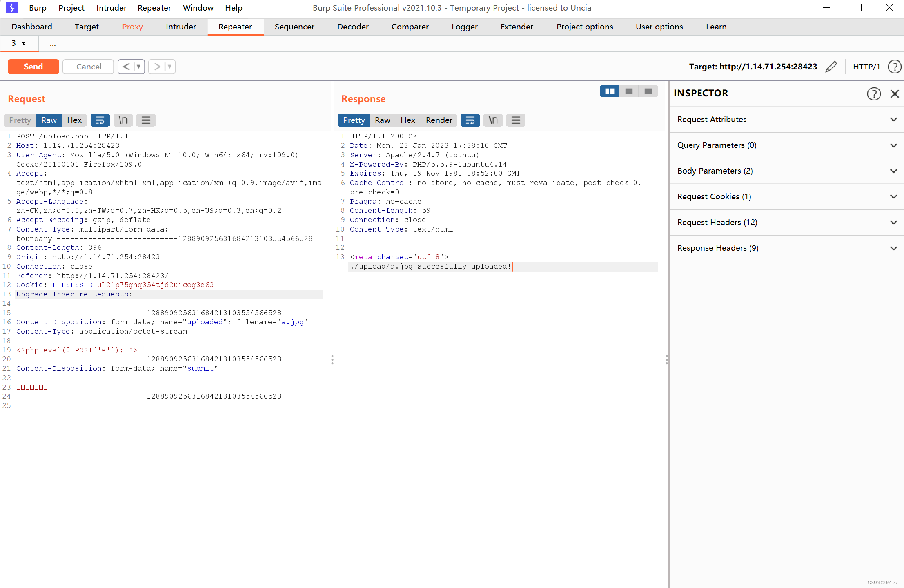Open the dropdown beside the back-history button
This screenshot has height=588, width=904.
point(138,67)
